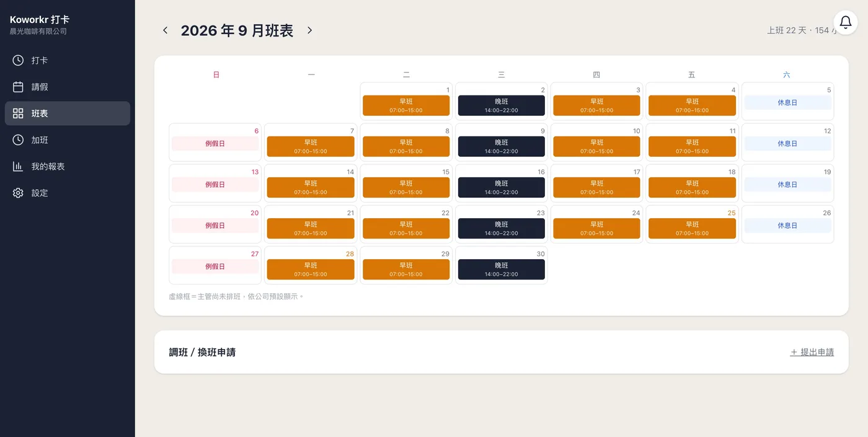Go to next month with right chevron
868x437 pixels.
coord(309,30)
